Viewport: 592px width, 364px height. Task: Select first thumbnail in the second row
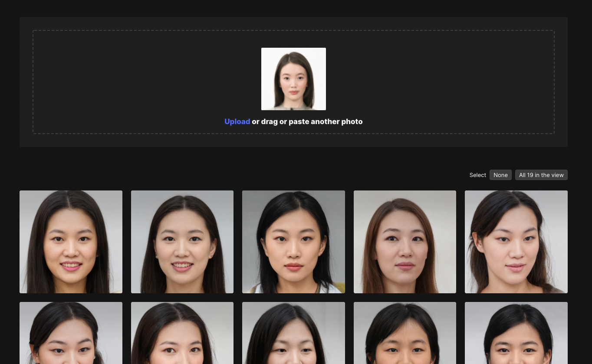[x=71, y=333]
